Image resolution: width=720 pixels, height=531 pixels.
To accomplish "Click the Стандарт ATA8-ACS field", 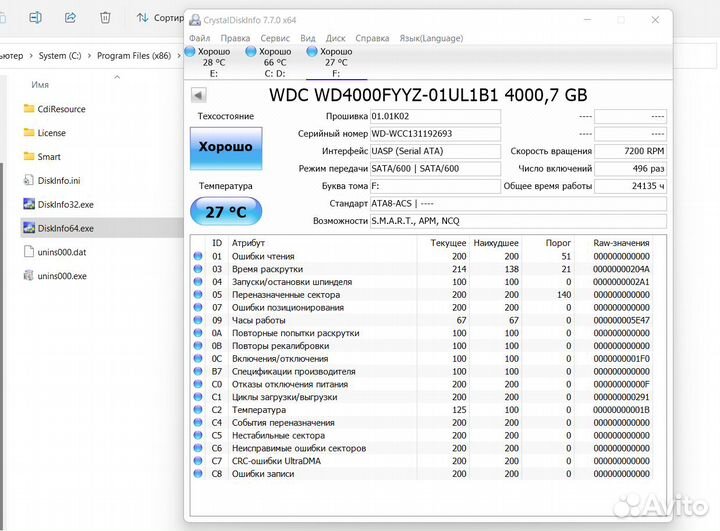I will click(x=518, y=203).
